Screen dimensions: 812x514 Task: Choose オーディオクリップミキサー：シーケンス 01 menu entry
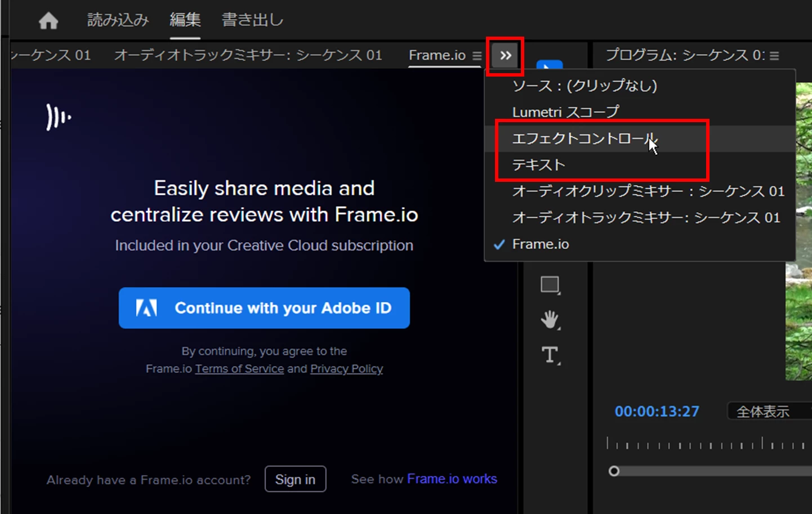coord(640,191)
